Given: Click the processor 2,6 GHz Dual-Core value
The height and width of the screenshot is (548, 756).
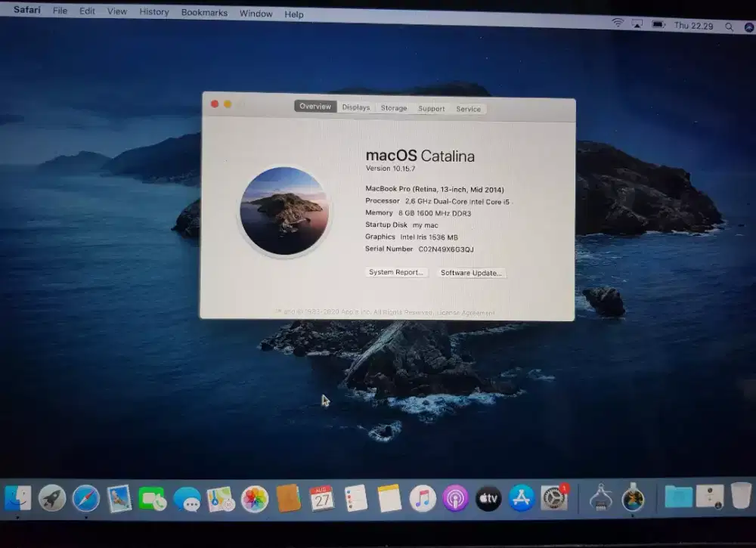Looking at the screenshot, I should coord(457,202).
